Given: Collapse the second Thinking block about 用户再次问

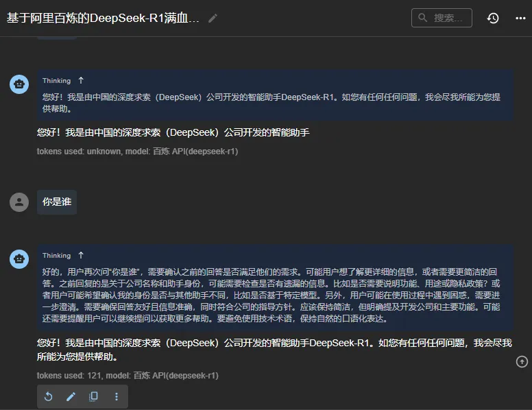Looking at the screenshot, I should click(81, 255).
